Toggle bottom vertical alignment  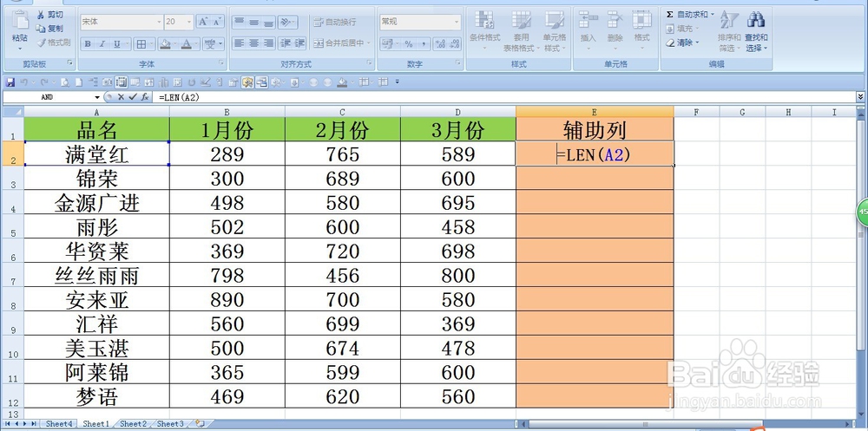click(x=268, y=23)
